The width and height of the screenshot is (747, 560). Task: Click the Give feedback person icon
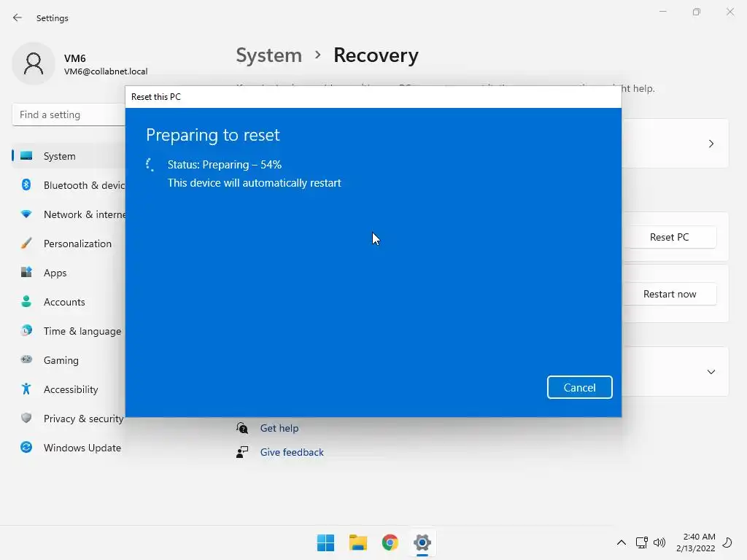coord(242,452)
